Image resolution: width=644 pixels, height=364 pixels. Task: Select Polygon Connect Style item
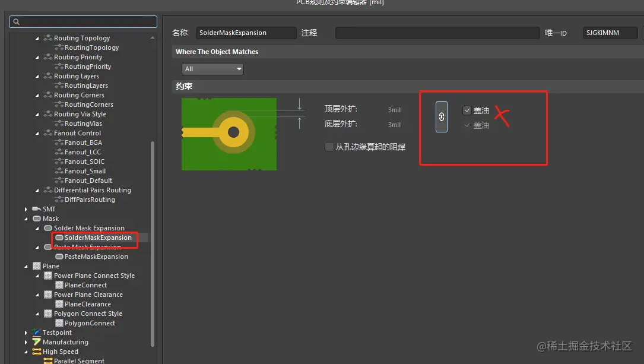pyautogui.click(x=88, y=314)
